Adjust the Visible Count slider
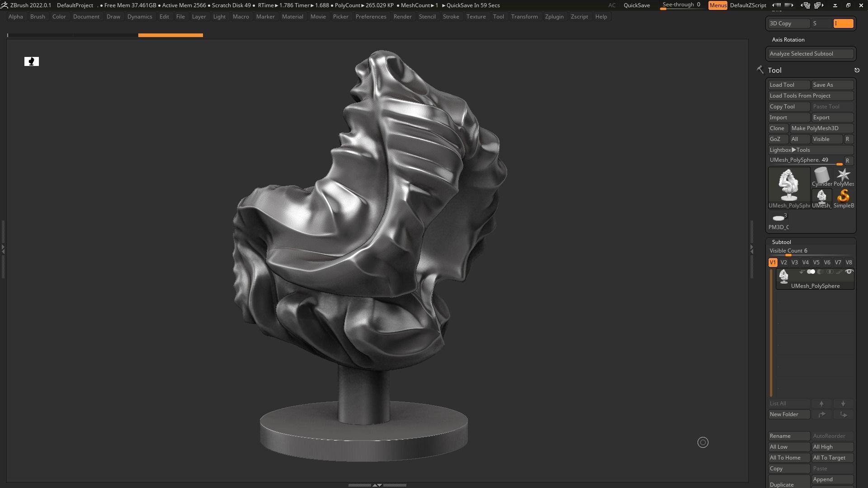The image size is (868, 488). 811,251
